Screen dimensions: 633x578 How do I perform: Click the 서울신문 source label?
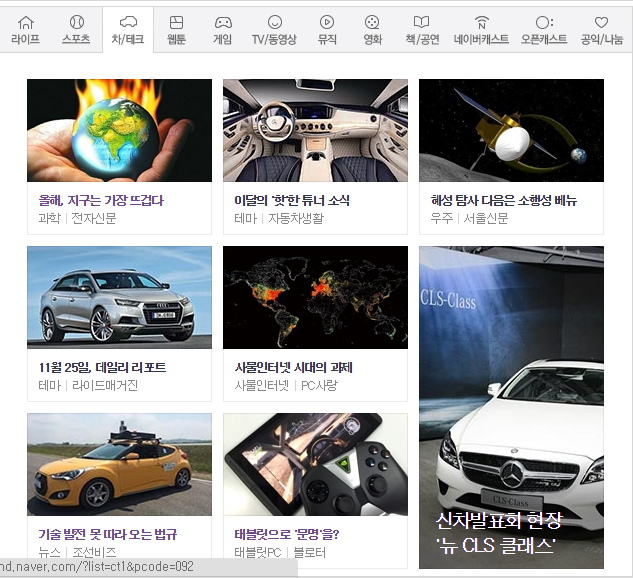[x=486, y=218]
